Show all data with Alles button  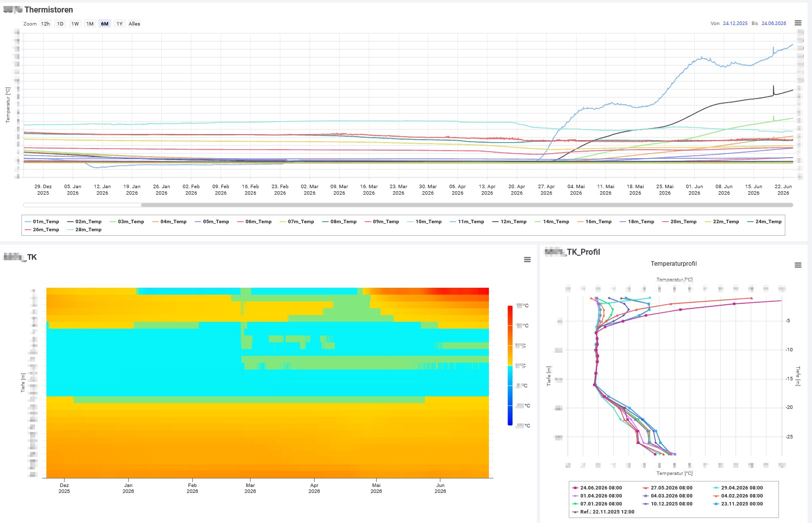pyautogui.click(x=134, y=24)
